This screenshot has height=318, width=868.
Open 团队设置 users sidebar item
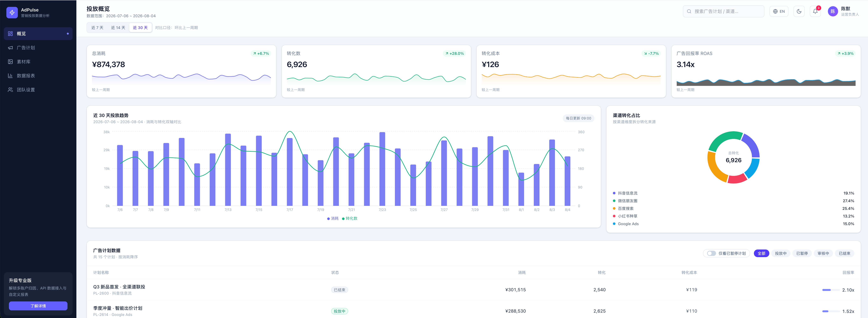(x=38, y=90)
